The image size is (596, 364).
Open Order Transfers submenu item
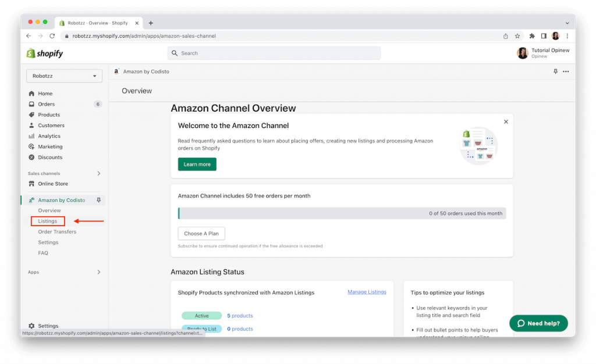(x=57, y=231)
